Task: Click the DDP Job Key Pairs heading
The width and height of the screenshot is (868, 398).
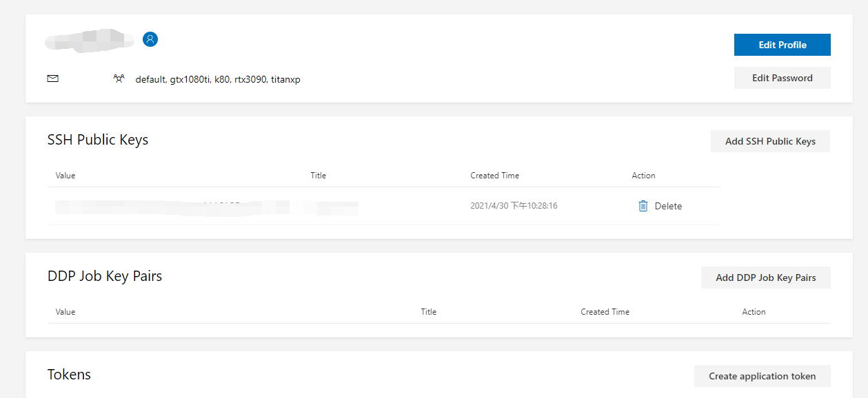Action: [x=105, y=276]
